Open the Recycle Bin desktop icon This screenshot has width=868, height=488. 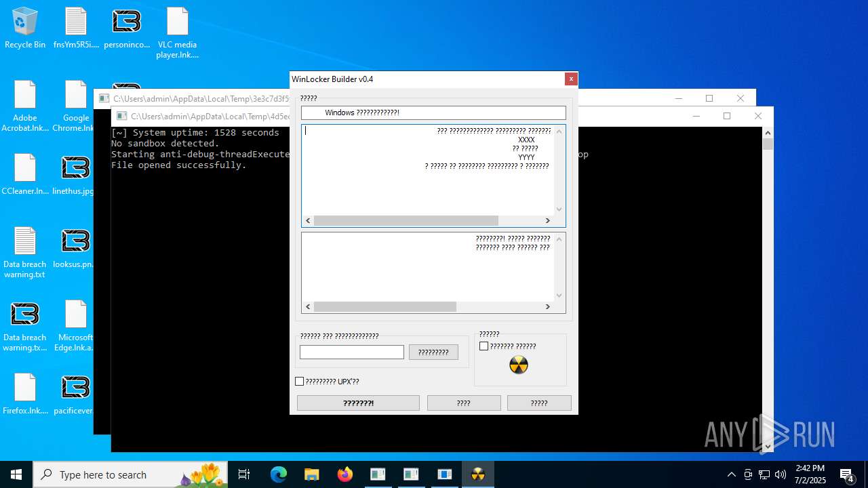pos(25,28)
